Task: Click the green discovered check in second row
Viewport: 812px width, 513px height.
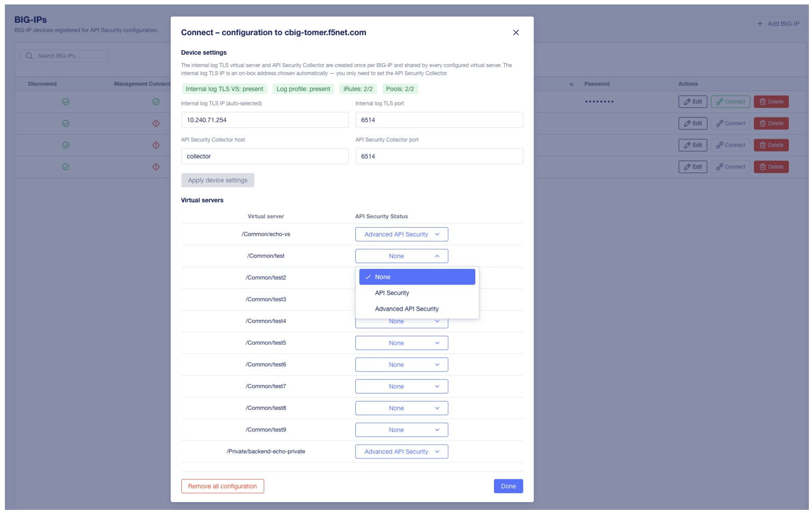Action: 66,124
